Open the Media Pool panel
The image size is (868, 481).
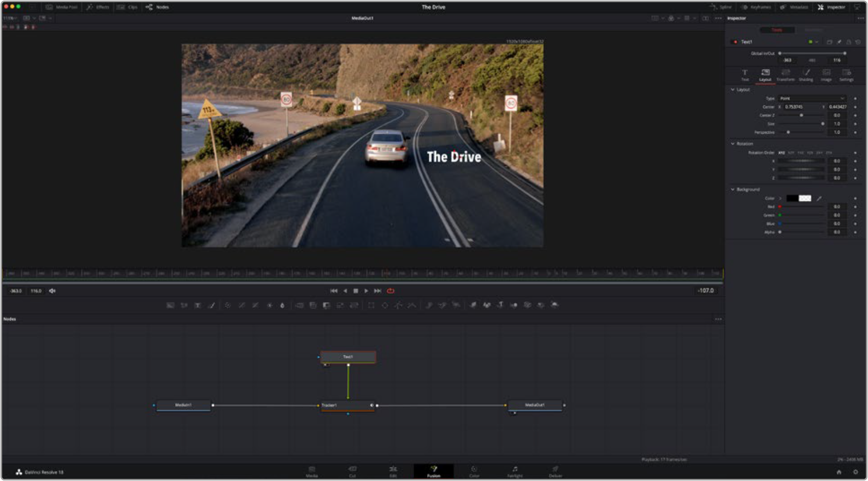pos(61,7)
